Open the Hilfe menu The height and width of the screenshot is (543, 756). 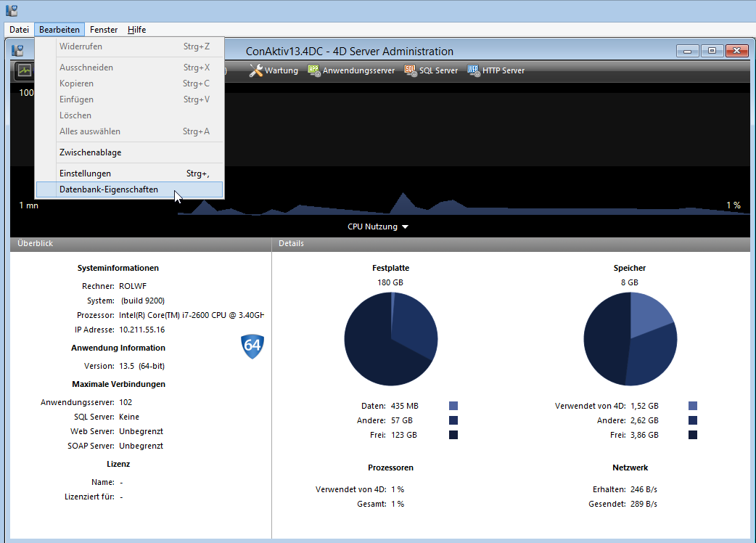(x=136, y=30)
